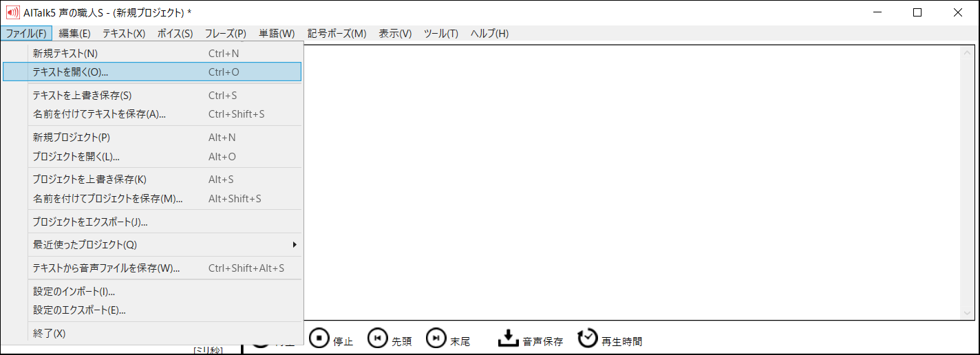Select 名前を付けてプロジェクトを保存(M)...
This screenshot has height=355, width=980.
[152, 199]
